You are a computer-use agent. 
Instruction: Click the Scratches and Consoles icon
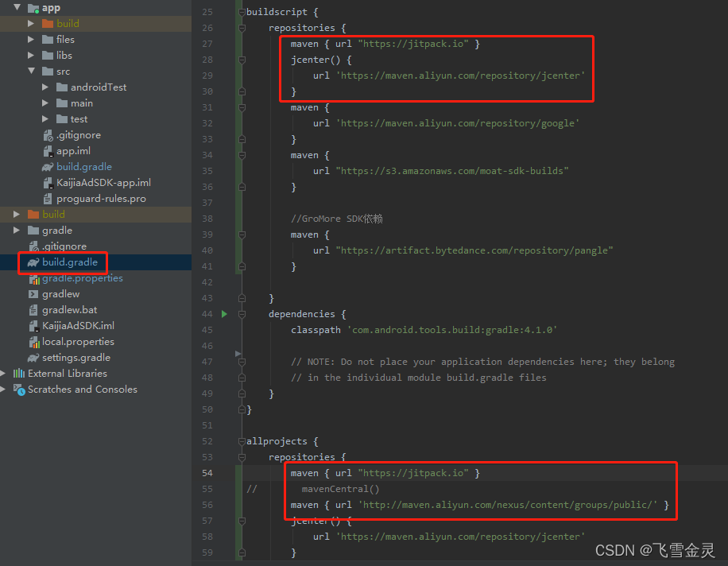19,390
